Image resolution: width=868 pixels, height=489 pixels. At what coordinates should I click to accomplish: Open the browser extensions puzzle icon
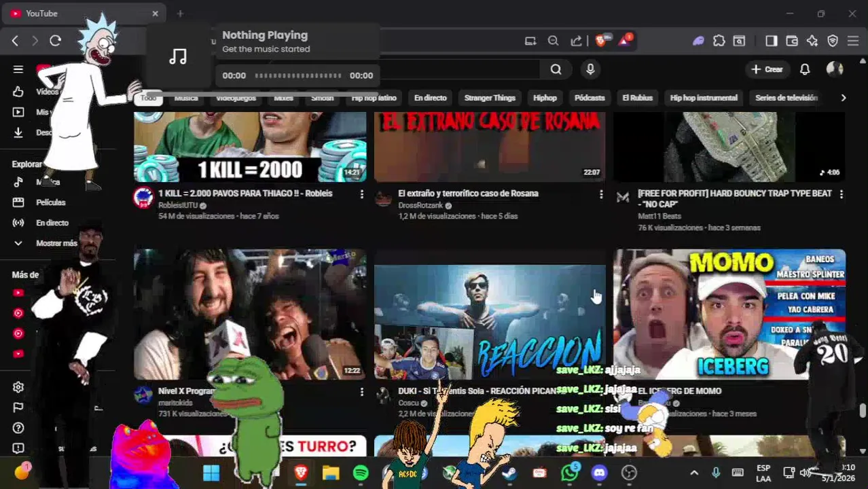(719, 41)
